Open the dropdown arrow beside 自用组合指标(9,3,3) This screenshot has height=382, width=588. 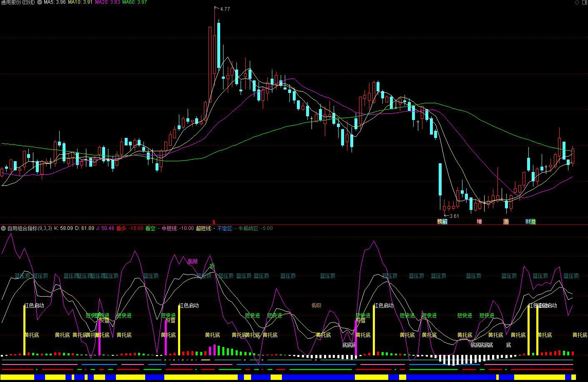click(x=3, y=228)
